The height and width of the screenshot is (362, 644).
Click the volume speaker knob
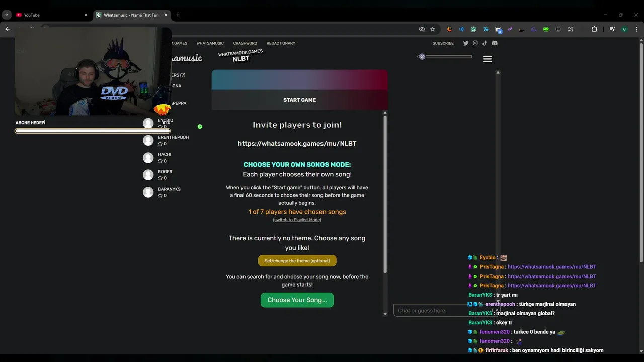(422, 57)
